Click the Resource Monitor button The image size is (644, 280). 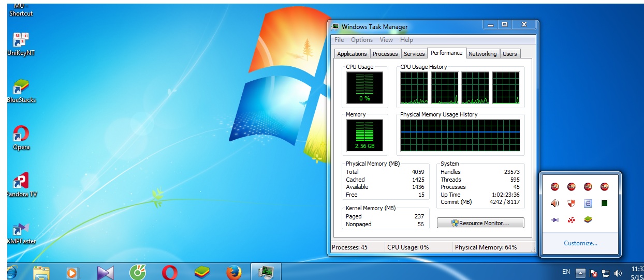click(480, 223)
